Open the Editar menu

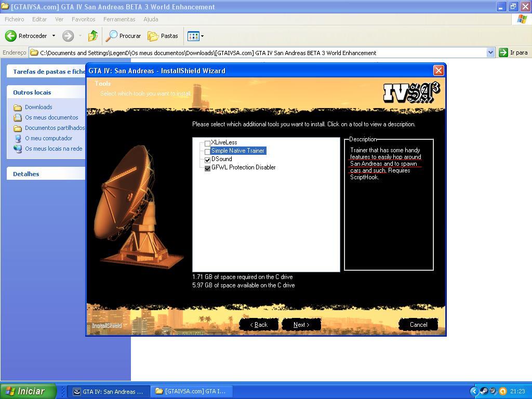coord(39,19)
